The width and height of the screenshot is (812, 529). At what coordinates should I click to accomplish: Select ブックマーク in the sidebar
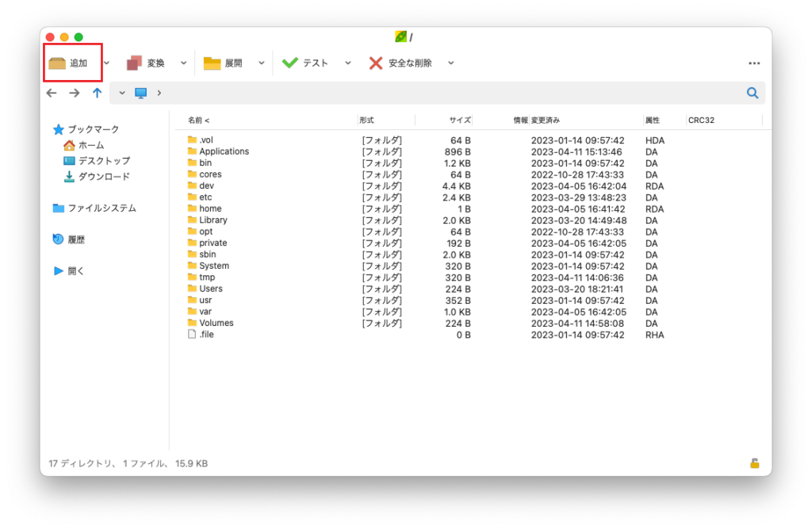(x=86, y=129)
